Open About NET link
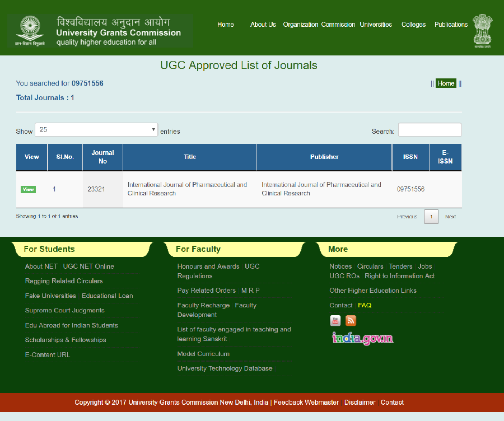Screen dimensions: 504x421 pyautogui.click(x=41, y=266)
